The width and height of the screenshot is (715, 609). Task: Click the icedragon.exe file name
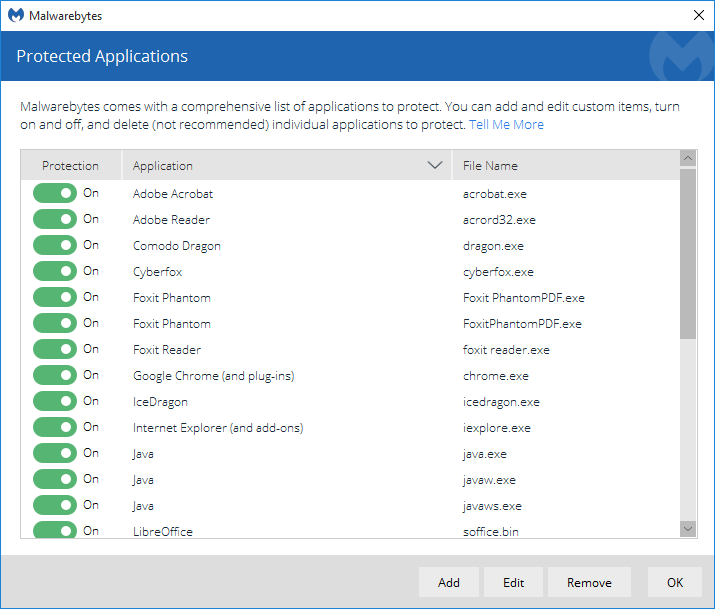pos(502,402)
